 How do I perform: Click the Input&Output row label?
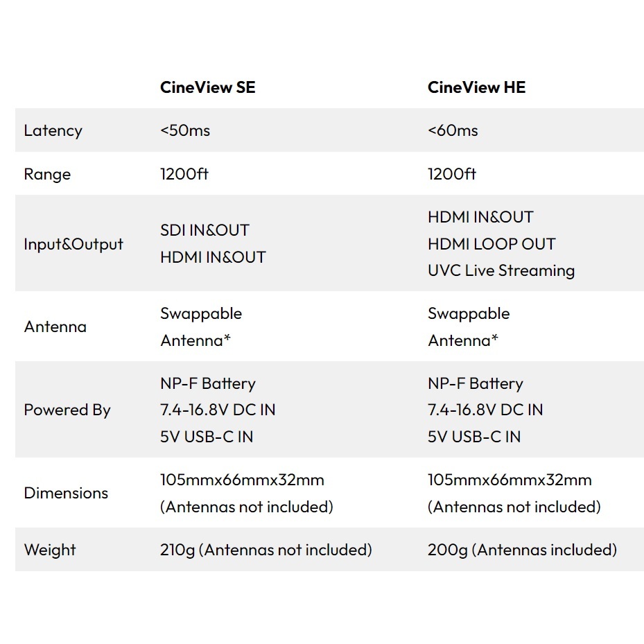coord(73,244)
